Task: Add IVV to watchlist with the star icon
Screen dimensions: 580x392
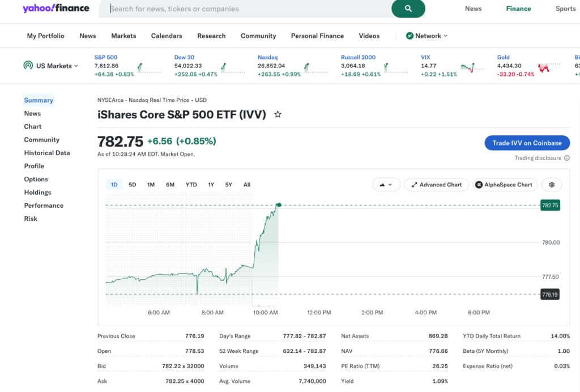Action: pyautogui.click(x=278, y=114)
